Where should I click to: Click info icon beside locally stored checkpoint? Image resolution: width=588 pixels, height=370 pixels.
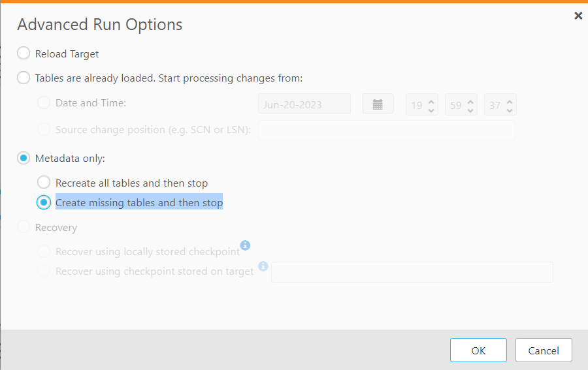coord(245,245)
